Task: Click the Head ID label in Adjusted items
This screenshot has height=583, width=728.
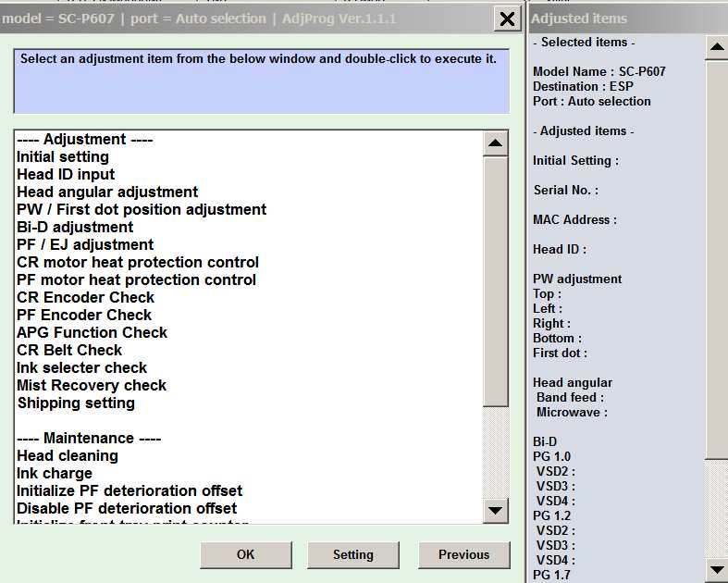Action: pyautogui.click(x=560, y=250)
